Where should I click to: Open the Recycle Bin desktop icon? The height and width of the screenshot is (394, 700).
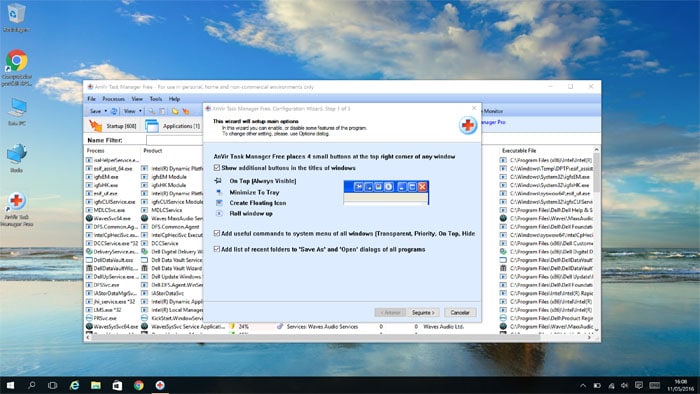[16, 18]
